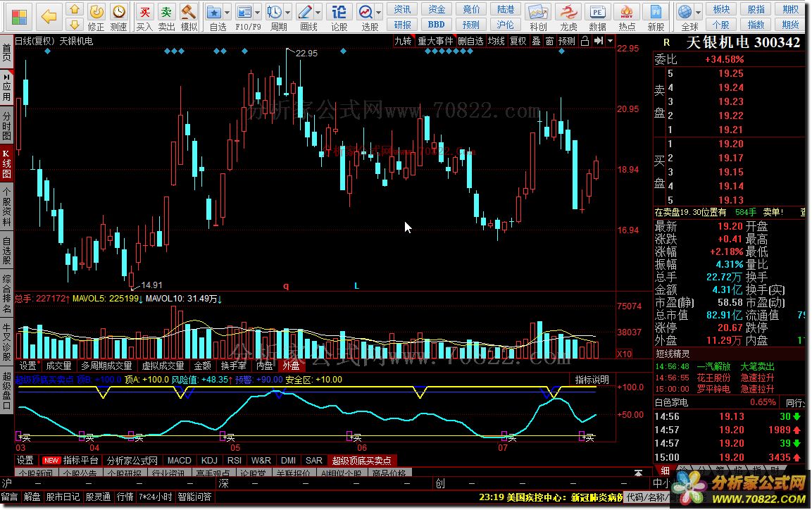Screen dimensions: 812x510
Task: Click 股市日记 in the bottom bar
Action: click(63, 497)
